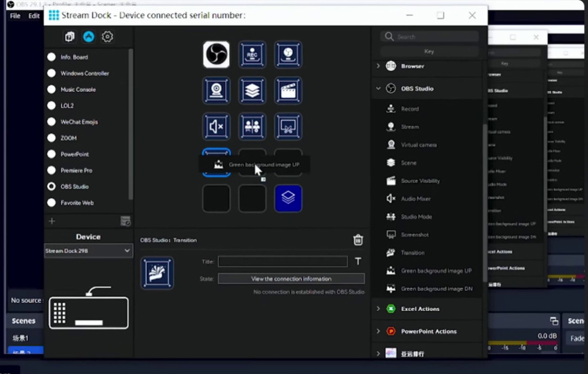The width and height of the screenshot is (588, 374).
Task: Open the Edit menu in OBS window
Action: (34, 16)
